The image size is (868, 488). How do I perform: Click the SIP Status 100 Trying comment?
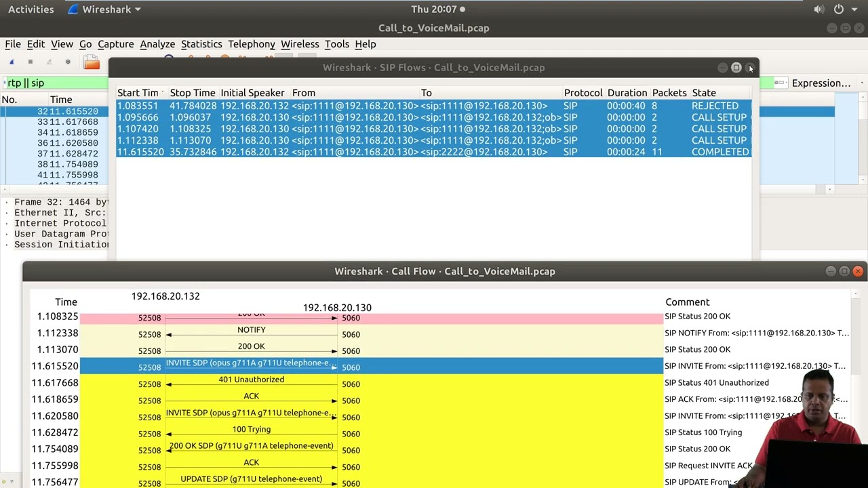click(x=703, y=432)
